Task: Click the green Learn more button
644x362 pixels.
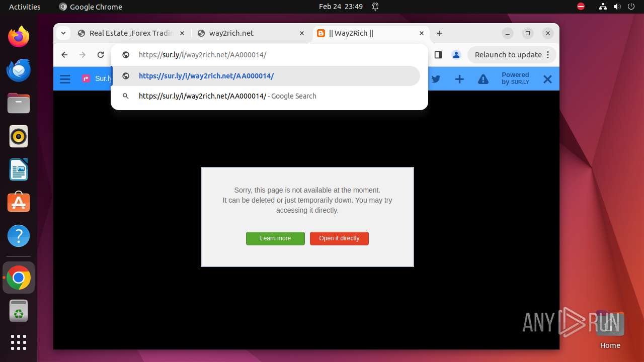Action: point(275,238)
